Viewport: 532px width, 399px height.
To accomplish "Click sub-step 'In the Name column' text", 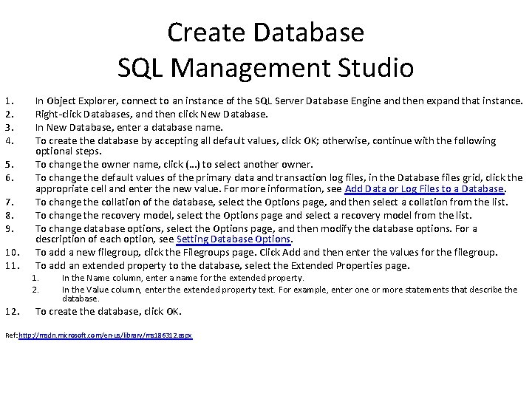I will click(183, 278).
